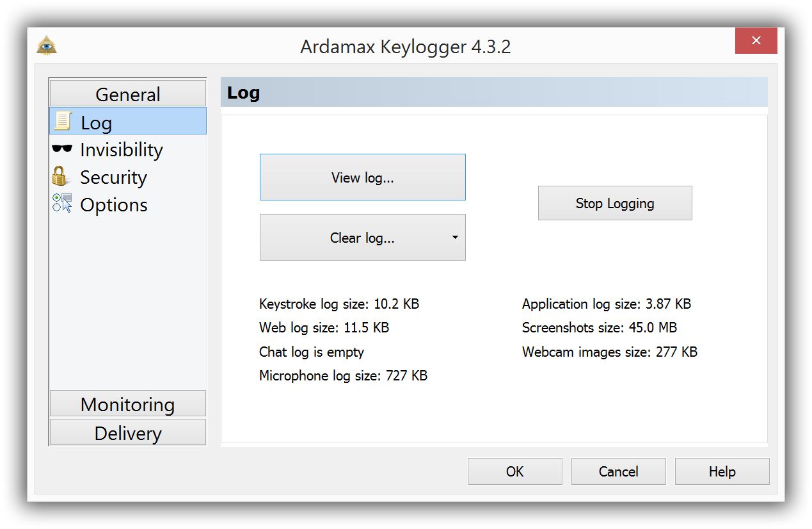Click the Keystroke log size 10.2 KB text
The width and height of the screenshot is (812, 529).
pyautogui.click(x=339, y=304)
